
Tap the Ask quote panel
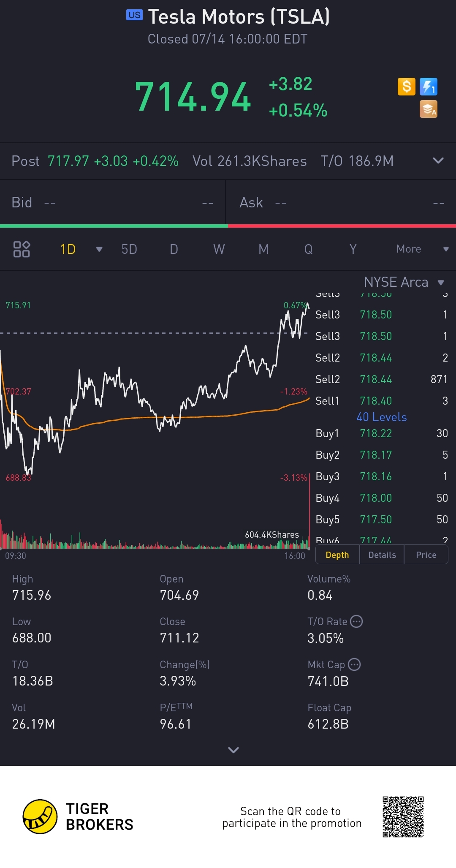[x=342, y=203]
